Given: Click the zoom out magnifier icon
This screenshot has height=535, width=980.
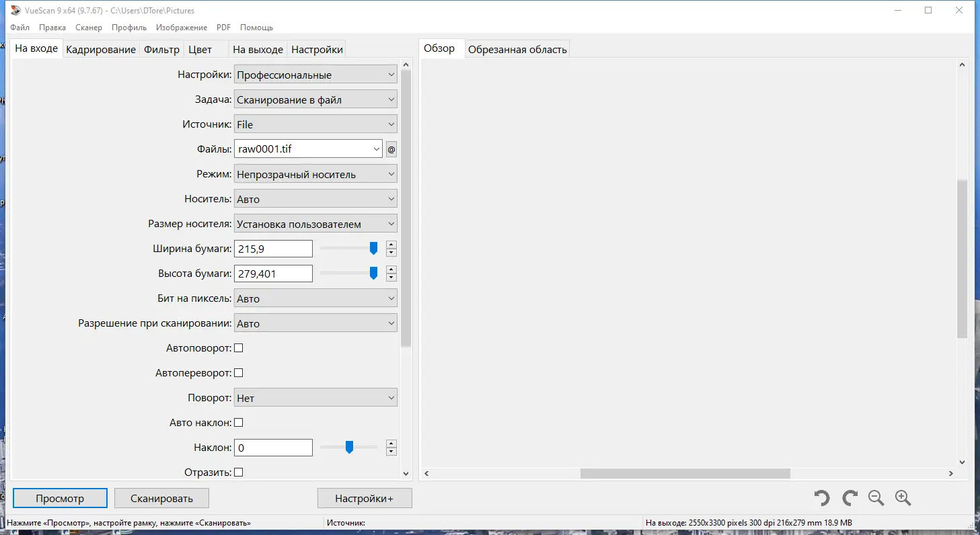Looking at the screenshot, I should [x=876, y=498].
